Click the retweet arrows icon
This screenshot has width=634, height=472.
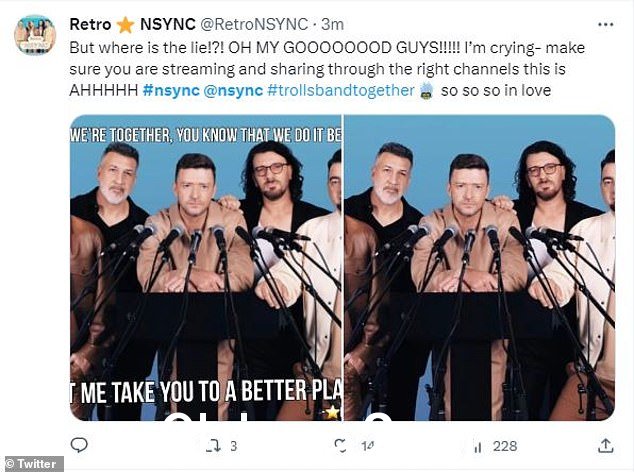[x=213, y=446]
